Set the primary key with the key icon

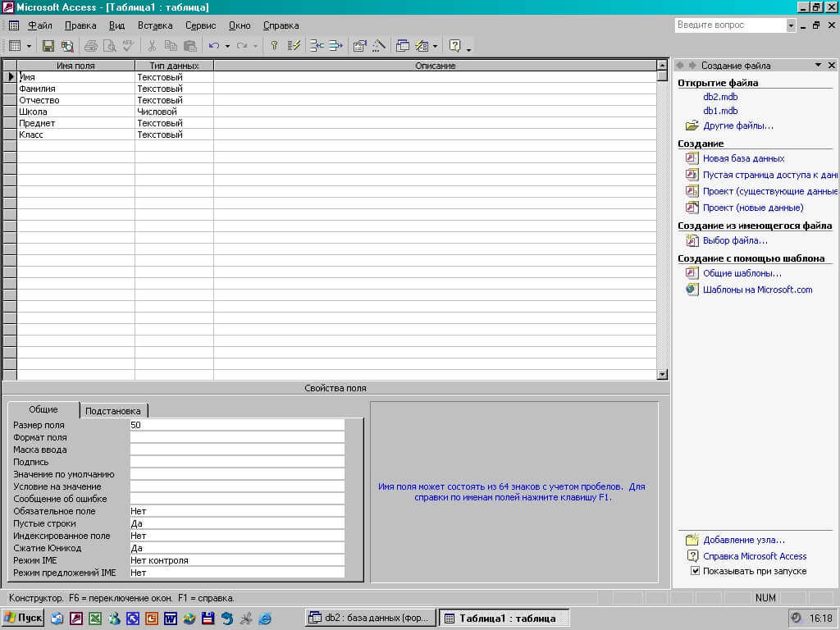[x=274, y=46]
